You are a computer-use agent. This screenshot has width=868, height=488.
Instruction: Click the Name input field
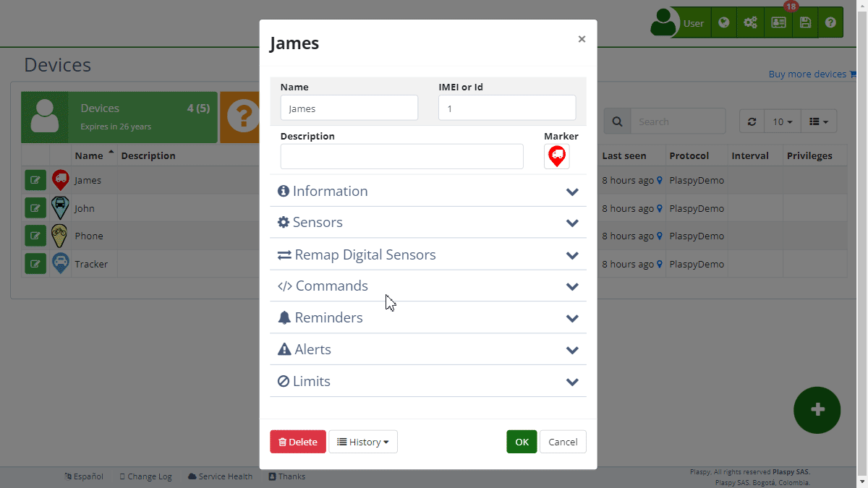click(349, 108)
